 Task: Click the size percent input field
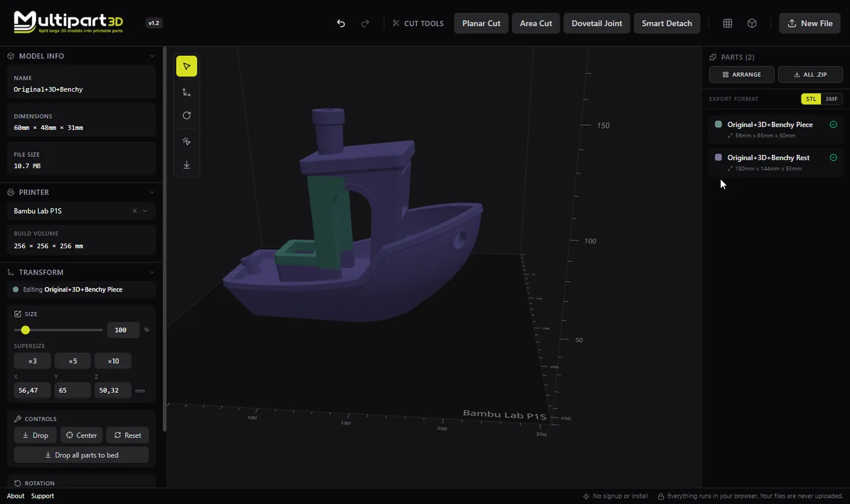click(x=123, y=330)
